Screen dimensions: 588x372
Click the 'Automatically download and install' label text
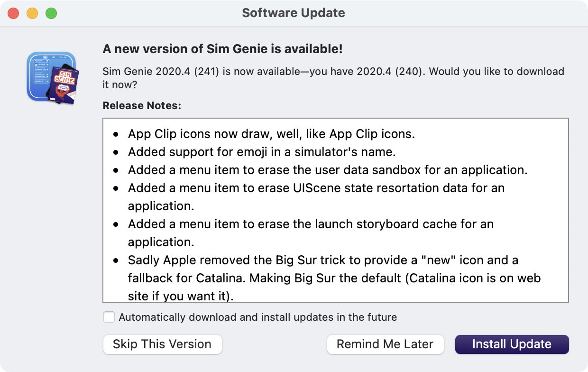(x=257, y=317)
